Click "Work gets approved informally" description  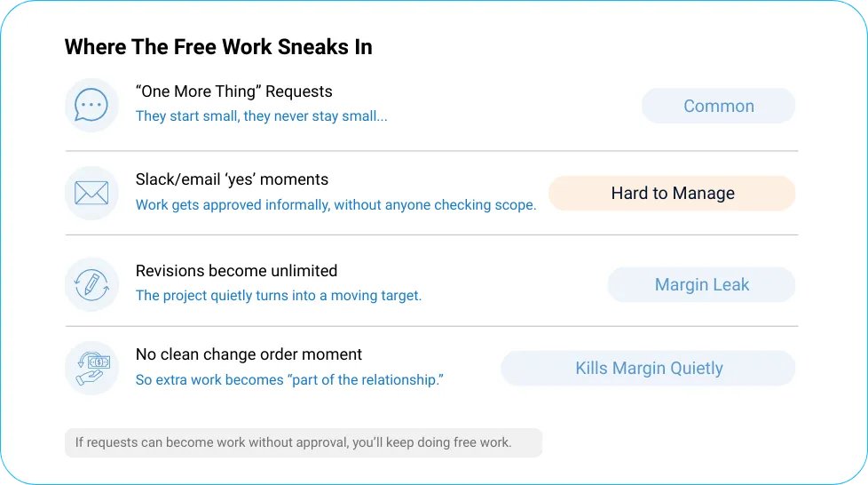coord(336,204)
